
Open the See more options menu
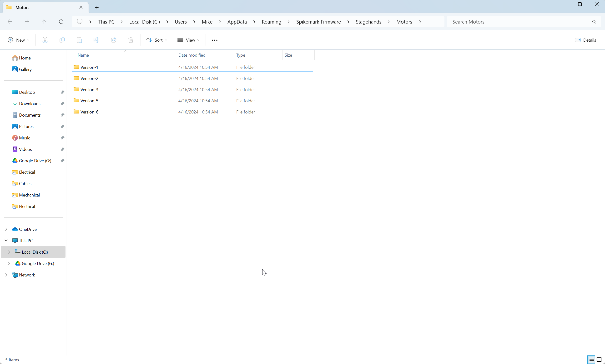coord(214,40)
